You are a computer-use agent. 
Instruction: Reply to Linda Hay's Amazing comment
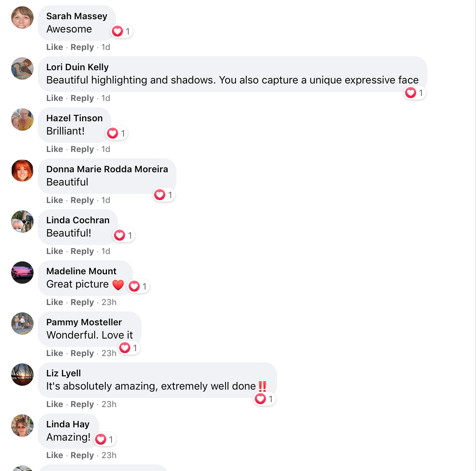[x=82, y=455]
